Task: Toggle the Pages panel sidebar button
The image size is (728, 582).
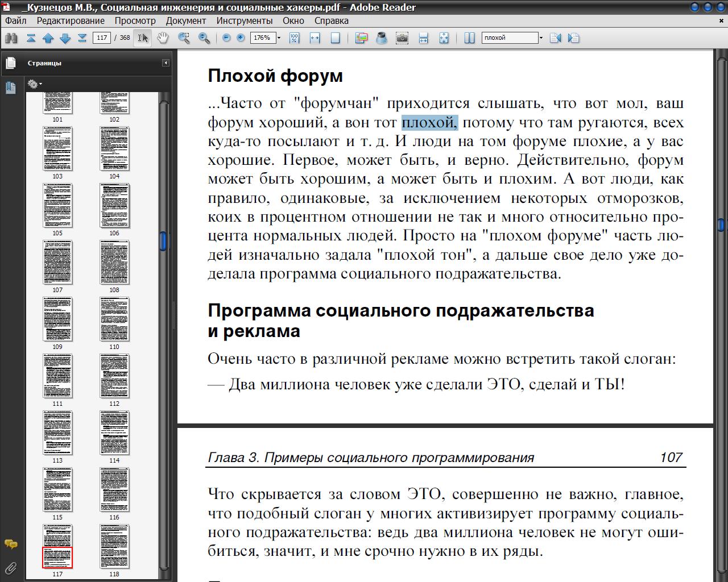Action: coord(10,63)
